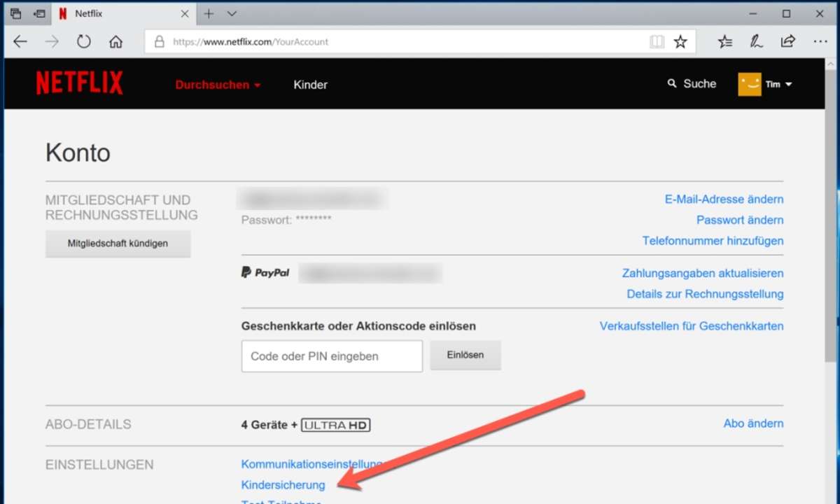
Task: Share this page via share icon
Action: pos(788,41)
